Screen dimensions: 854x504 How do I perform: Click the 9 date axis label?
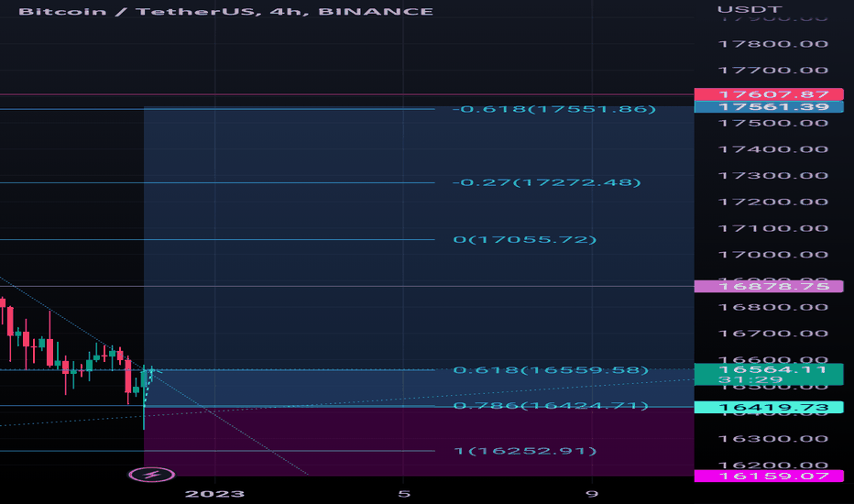click(592, 494)
